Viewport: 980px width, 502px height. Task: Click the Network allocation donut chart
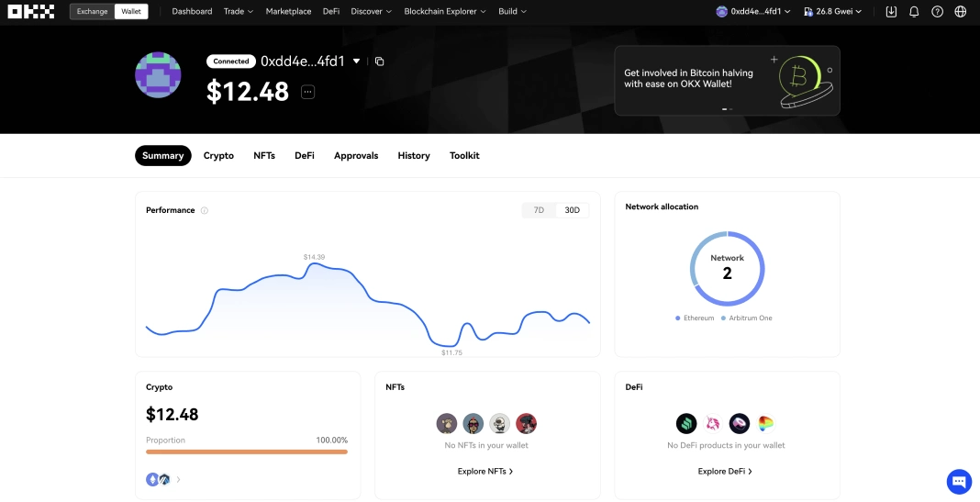[x=727, y=269]
